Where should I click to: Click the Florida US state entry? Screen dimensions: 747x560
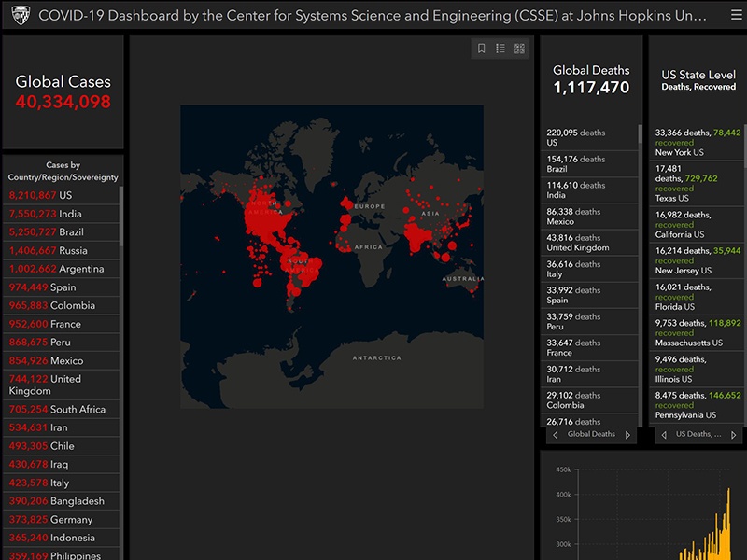pyautogui.click(x=697, y=297)
